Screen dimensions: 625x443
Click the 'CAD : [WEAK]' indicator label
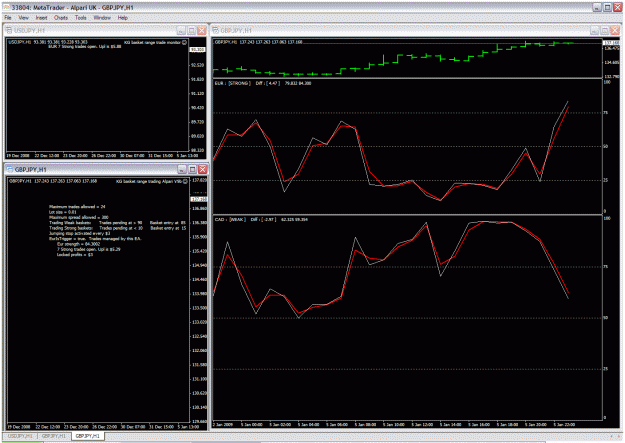[x=230, y=219]
